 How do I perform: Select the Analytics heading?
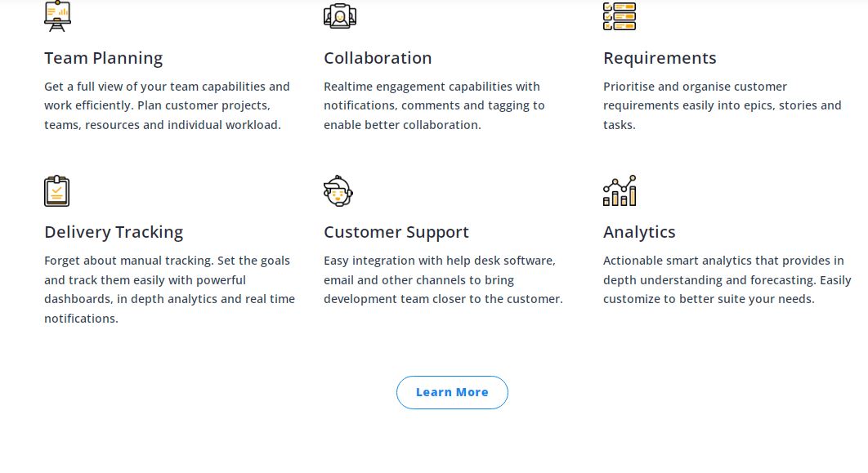pyautogui.click(x=639, y=232)
